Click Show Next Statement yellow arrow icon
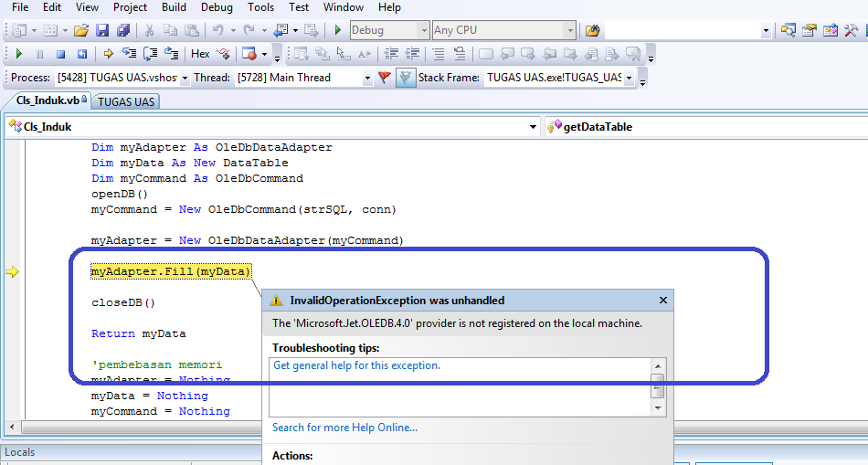This screenshot has width=868, height=465. [109, 54]
